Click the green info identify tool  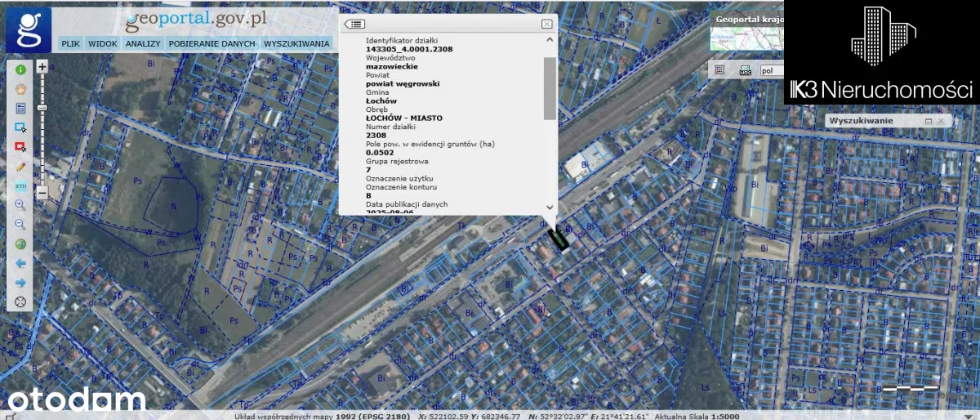[x=20, y=70]
